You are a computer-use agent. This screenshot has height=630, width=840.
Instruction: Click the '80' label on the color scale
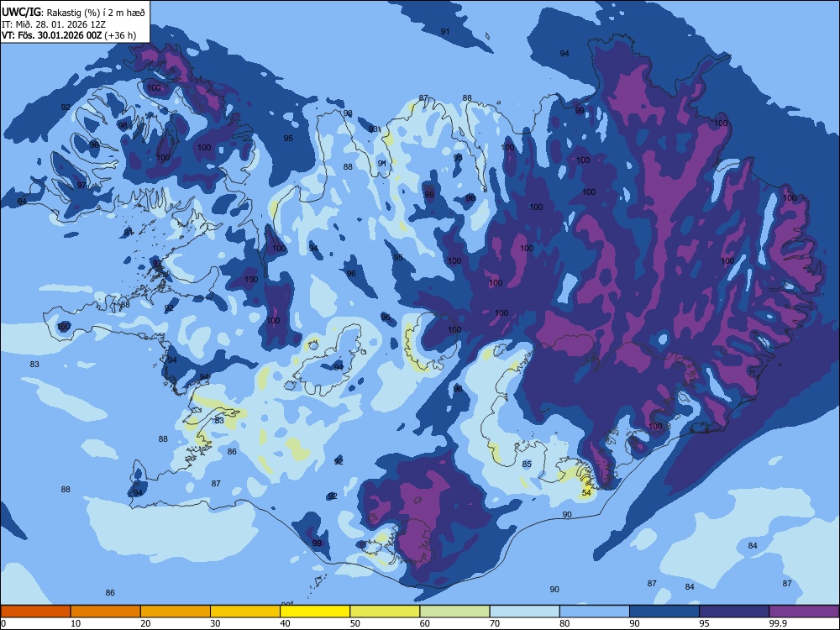click(x=564, y=623)
